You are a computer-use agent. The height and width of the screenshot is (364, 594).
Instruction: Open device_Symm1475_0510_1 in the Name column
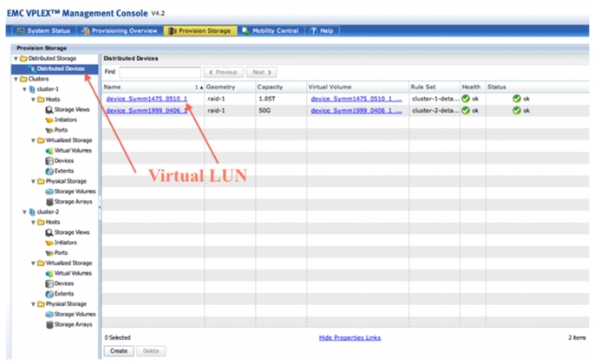pos(147,99)
